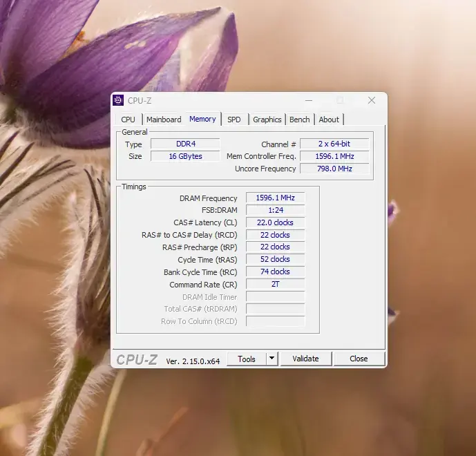The image size is (476, 456).
Task: Click the Ver. 2.15.0.x64 version text
Action: [x=193, y=361]
